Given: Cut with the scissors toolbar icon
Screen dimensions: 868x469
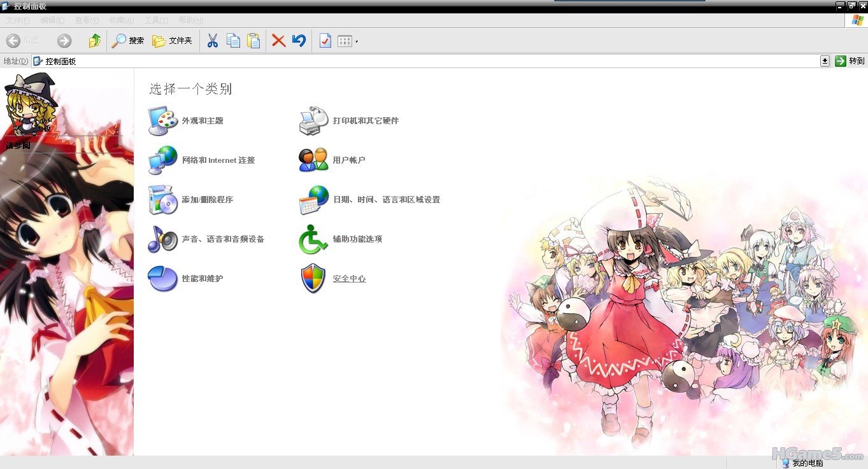Looking at the screenshot, I should (x=213, y=41).
